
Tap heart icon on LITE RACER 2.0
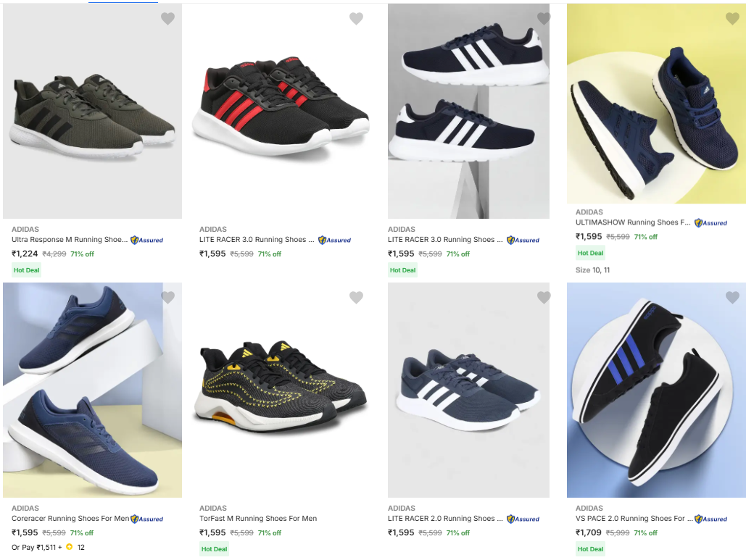(544, 298)
